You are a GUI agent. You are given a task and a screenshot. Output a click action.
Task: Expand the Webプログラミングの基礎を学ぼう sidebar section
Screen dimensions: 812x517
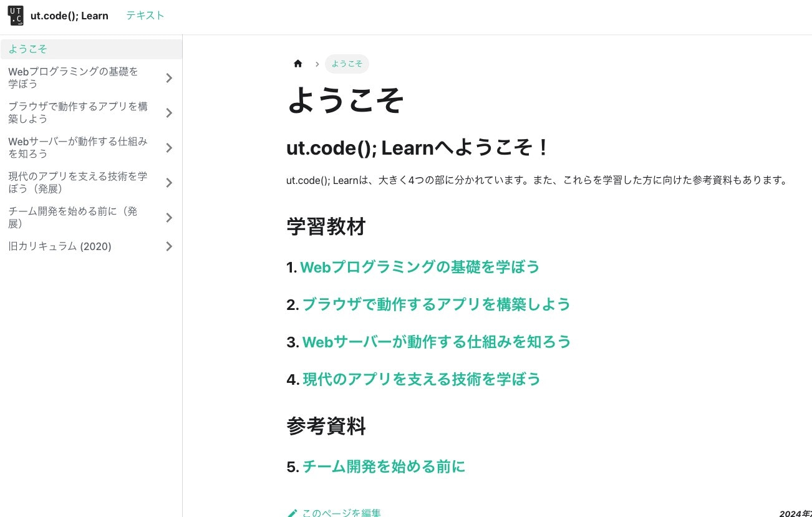pos(168,78)
